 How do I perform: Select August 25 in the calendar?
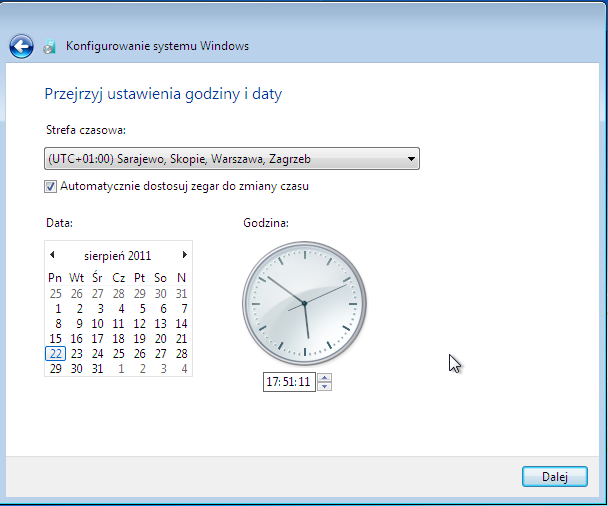(118, 354)
